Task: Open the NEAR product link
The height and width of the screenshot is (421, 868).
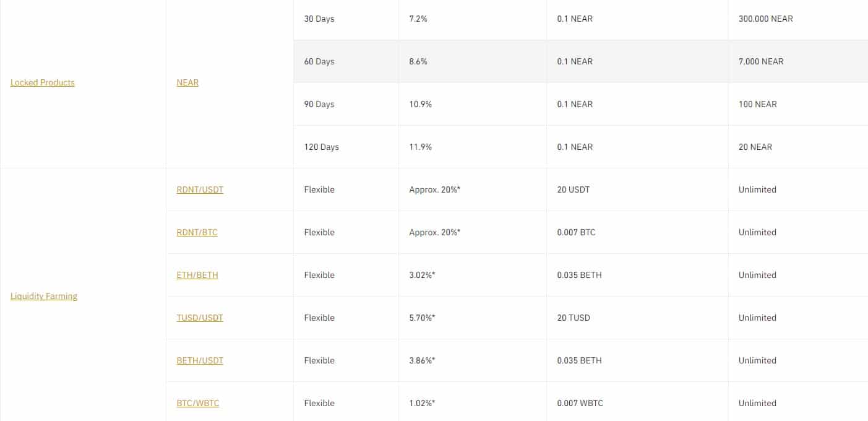Action: coord(187,82)
